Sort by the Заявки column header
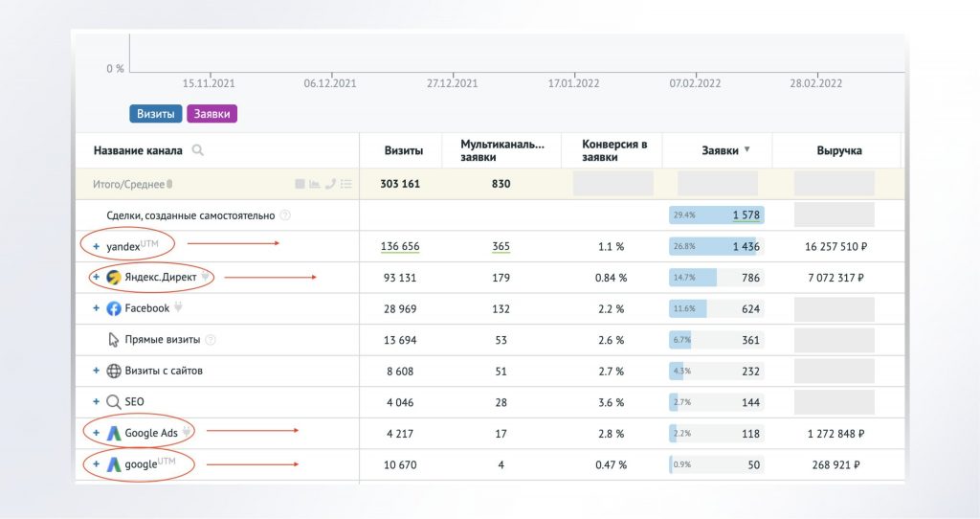Image resolution: width=980 pixels, height=519 pixels. (720, 150)
